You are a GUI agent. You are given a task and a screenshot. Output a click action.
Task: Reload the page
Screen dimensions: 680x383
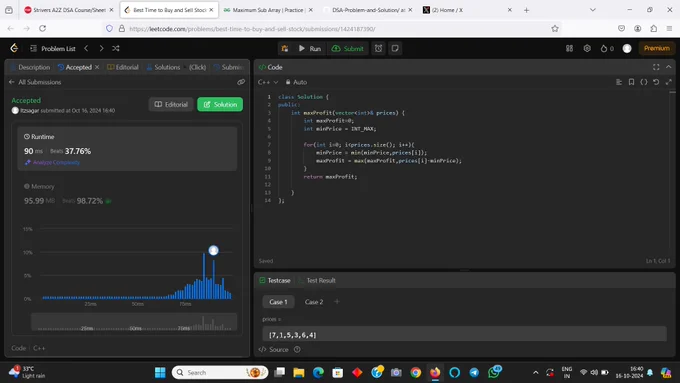point(42,29)
